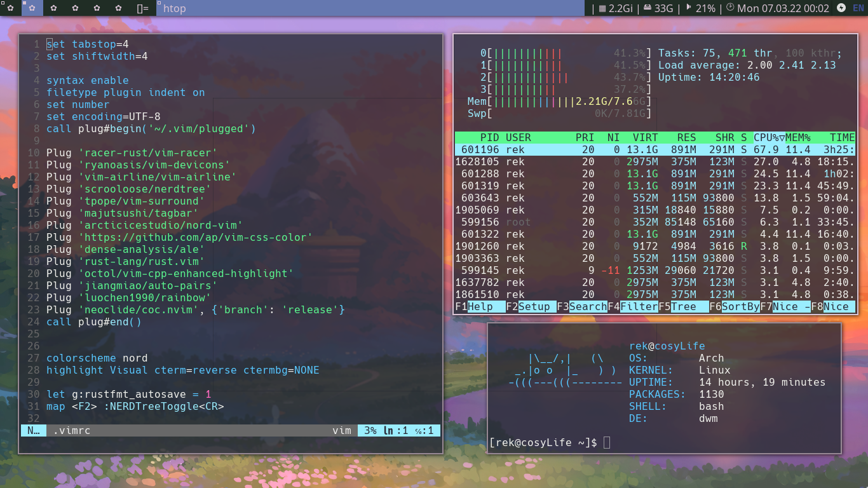Click the memory icon beside 2.2Gi
The width and height of the screenshot is (868, 488).
pyautogui.click(x=602, y=8)
